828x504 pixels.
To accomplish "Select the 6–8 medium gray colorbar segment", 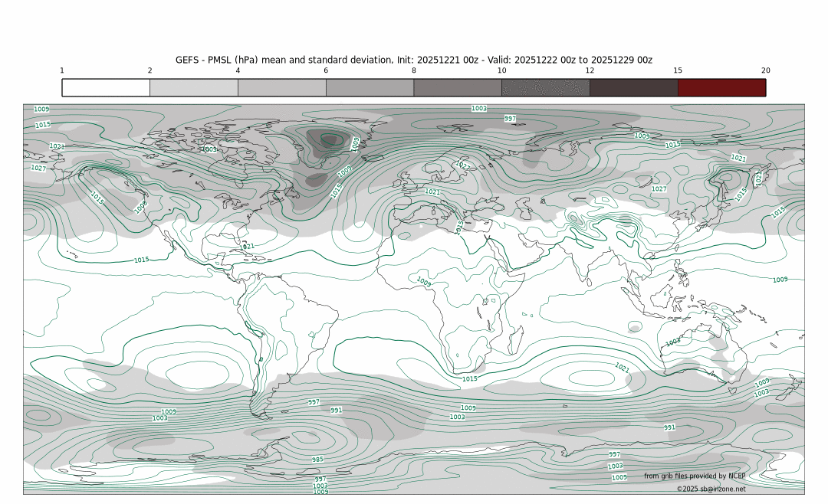I will (370, 87).
